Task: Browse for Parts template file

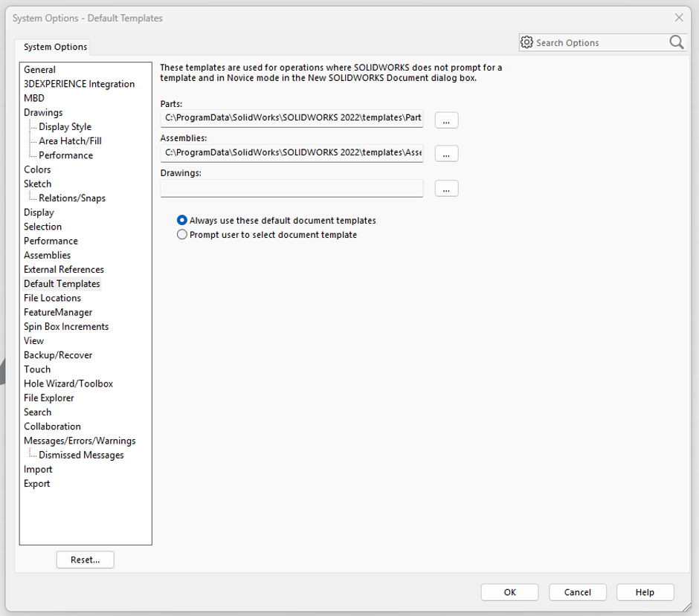Action: (x=446, y=120)
